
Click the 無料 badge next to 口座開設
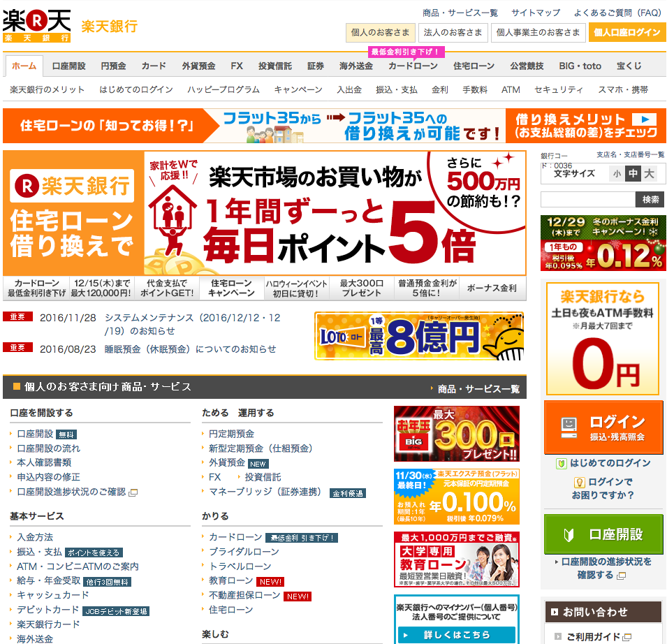[66, 434]
